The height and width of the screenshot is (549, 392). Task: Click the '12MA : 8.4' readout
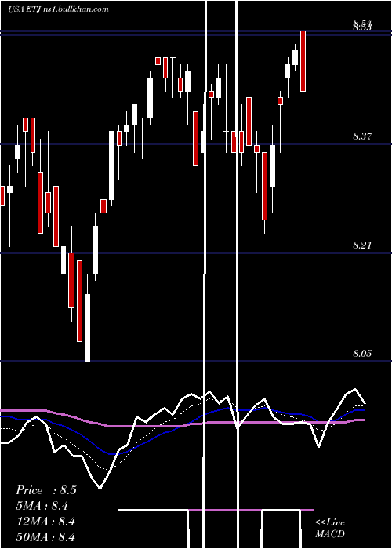(45, 522)
